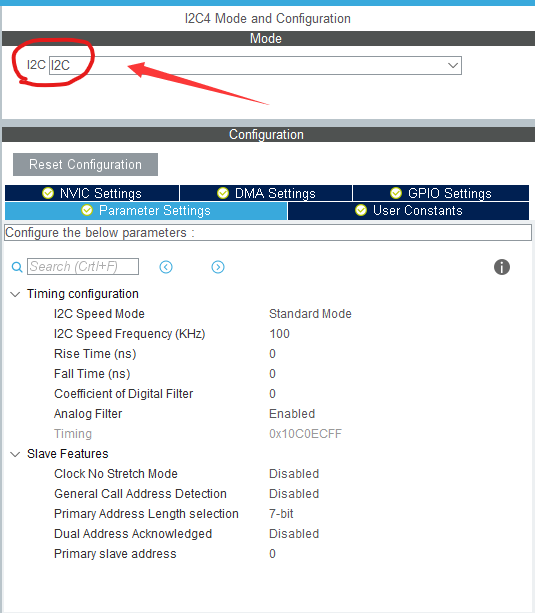
Task: Select the I2C Speed Mode label
Action: [x=99, y=314]
